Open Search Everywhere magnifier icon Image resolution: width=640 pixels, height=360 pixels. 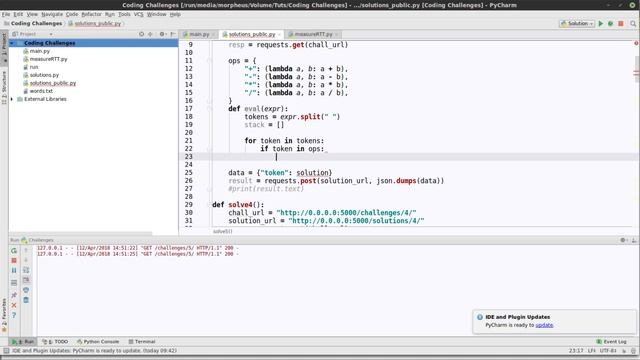click(x=633, y=24)
